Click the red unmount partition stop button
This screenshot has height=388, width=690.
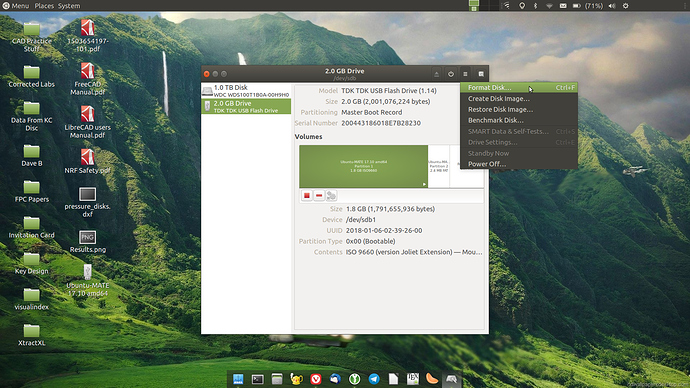click(307, 195)
